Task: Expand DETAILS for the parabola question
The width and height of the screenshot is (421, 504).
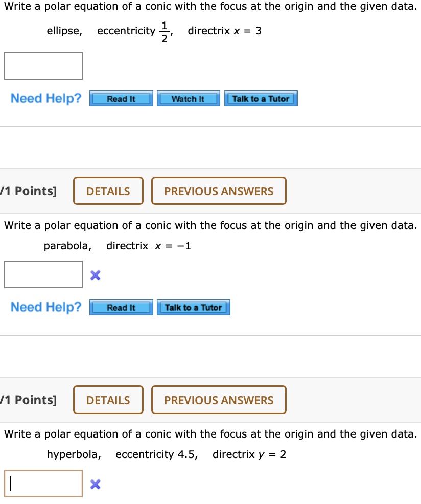Action: [108, 191]
